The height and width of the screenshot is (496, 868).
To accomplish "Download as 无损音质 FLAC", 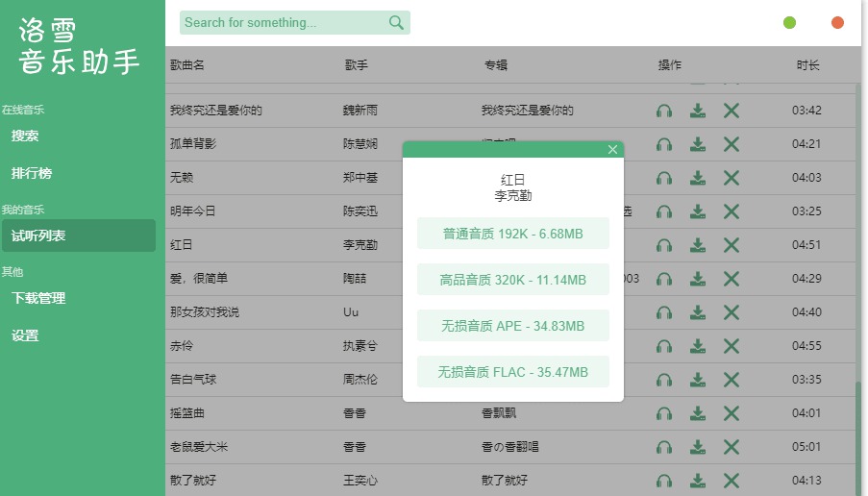I will 513,372.
